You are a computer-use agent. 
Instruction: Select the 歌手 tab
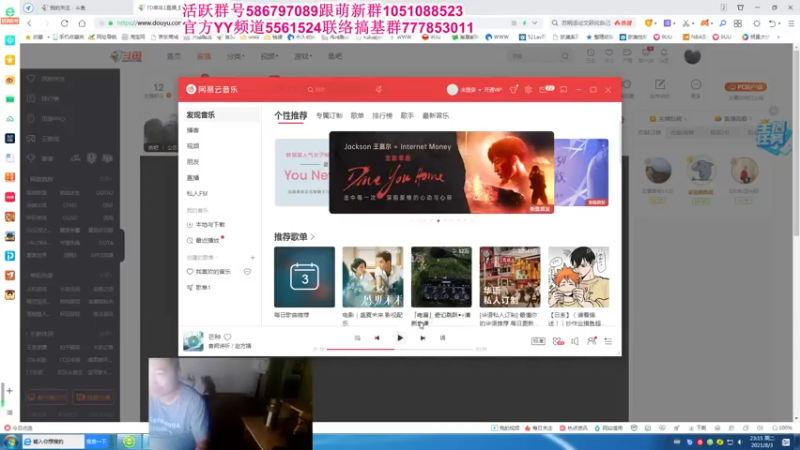pos(407,116)
